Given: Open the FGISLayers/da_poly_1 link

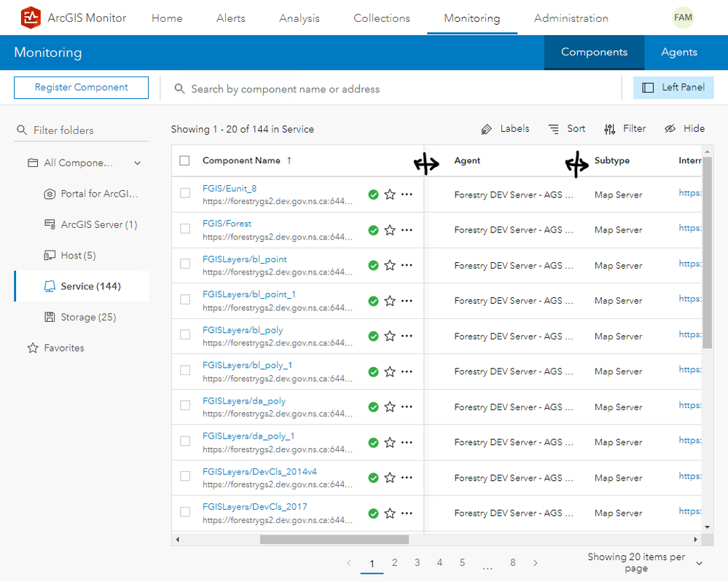Looking at the screenshot, I should [248, 436].
